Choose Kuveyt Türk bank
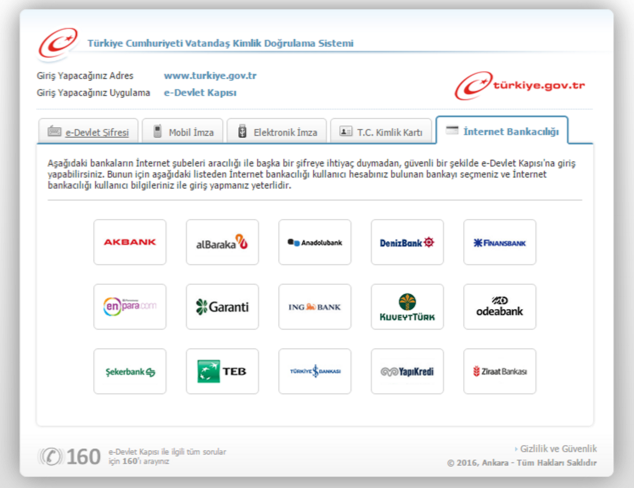Image resolution: width=635 pixels, height=488 pixels. [407, 307]
